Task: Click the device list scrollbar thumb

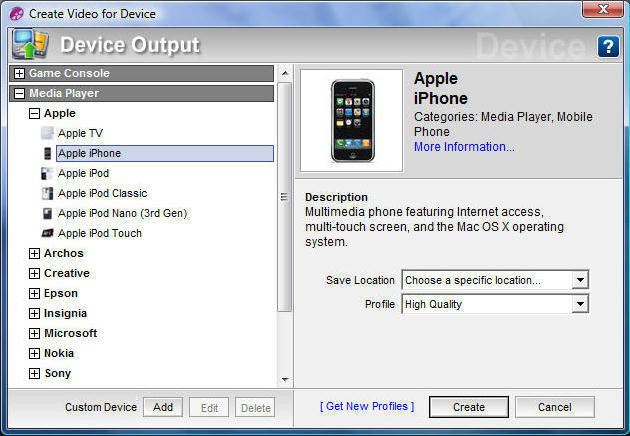Action: click(x=284, y=197)
